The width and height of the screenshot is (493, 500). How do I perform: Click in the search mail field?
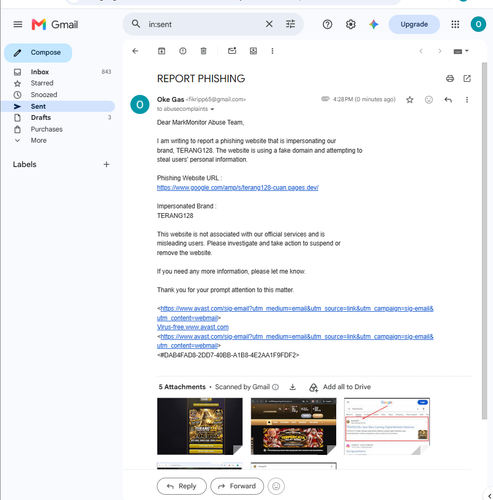[x=203, y=24]
